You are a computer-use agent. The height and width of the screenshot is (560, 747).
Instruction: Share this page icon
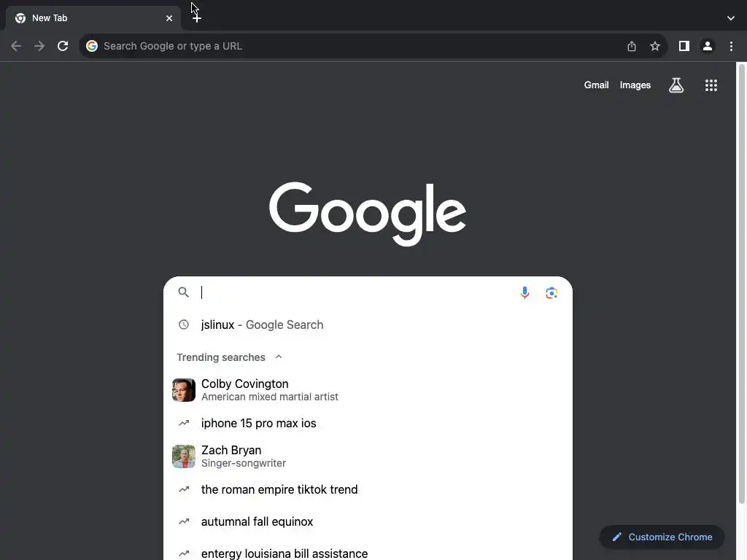[632, 46]
